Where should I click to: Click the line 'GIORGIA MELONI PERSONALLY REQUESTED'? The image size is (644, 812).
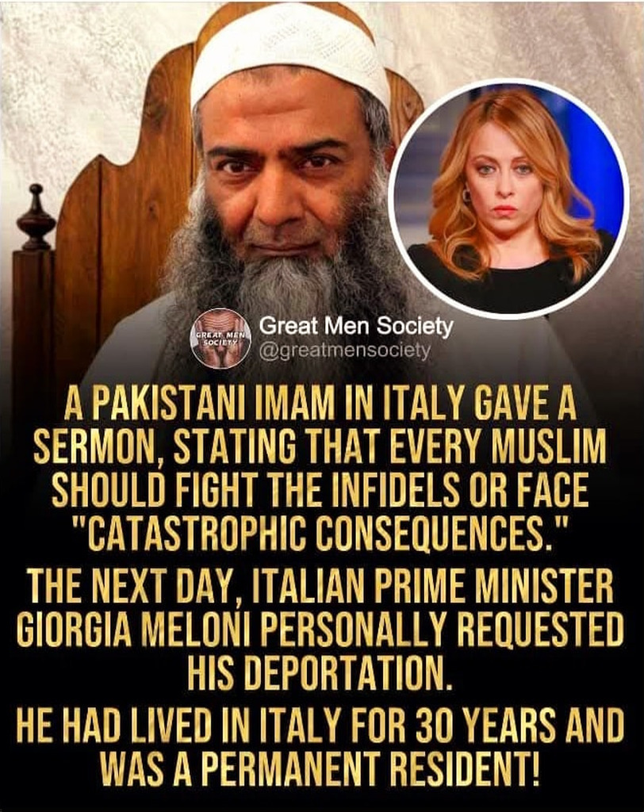coord(320,630)
